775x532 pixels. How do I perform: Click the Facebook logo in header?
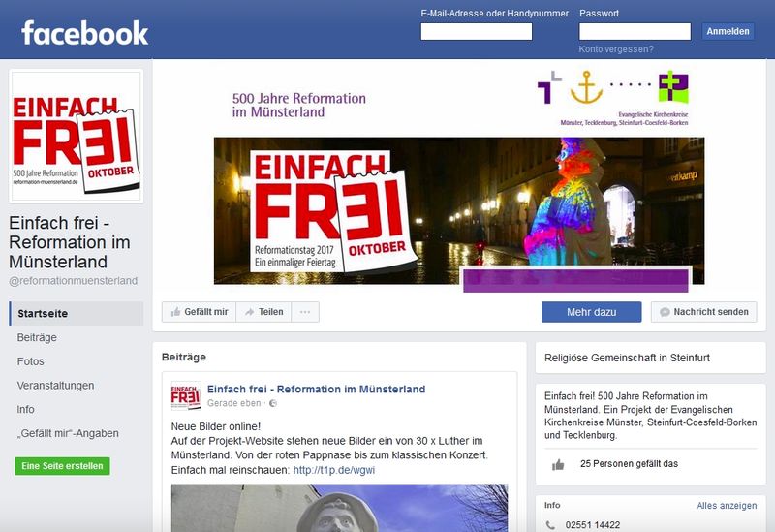[84, 33]
